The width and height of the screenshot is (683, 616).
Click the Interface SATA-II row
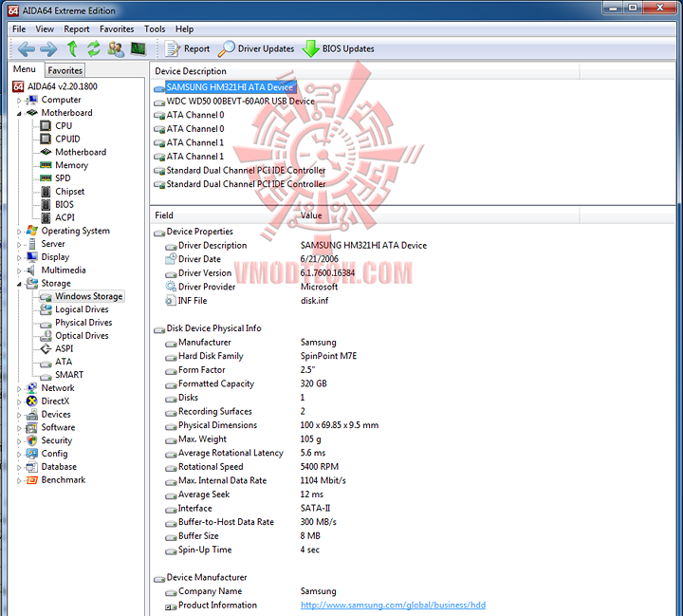click(x=248, y=509)
